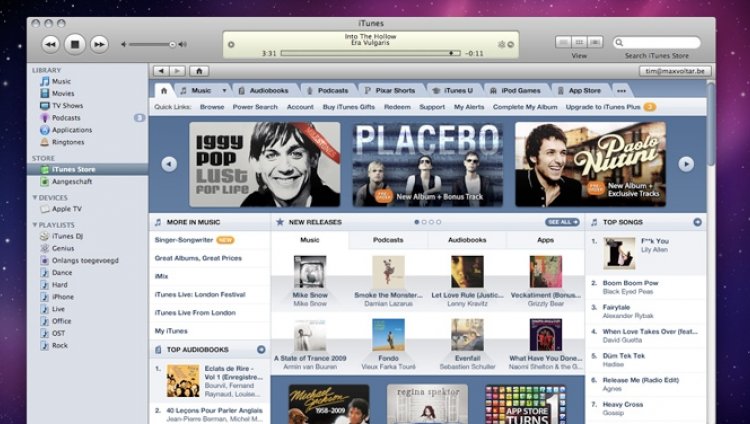Show the next featured banner

pyautogui.click(x=686, y=164)
